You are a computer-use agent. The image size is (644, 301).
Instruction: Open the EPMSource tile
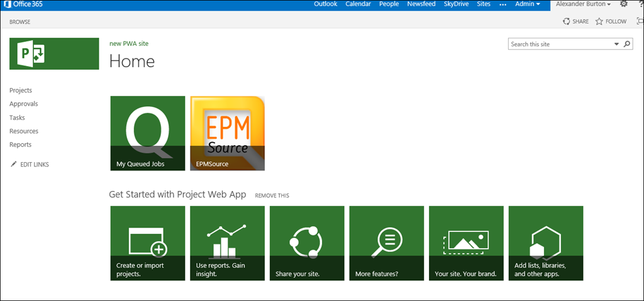pos(228,133)
